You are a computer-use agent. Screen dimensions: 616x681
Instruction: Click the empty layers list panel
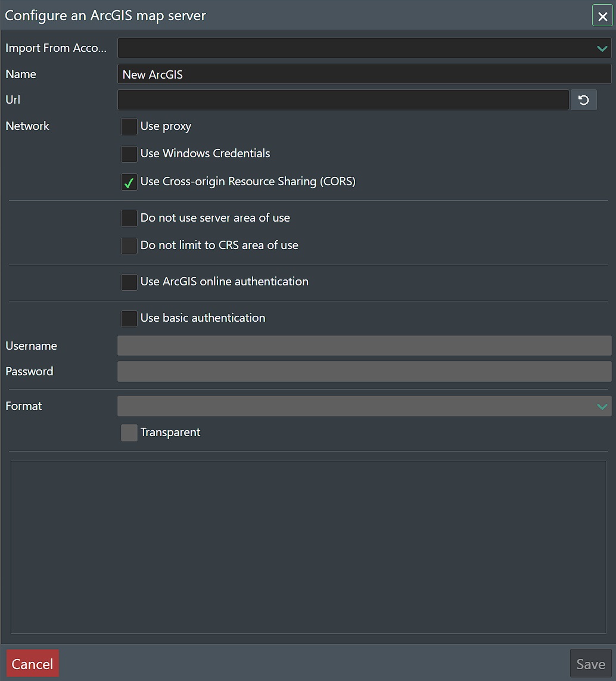308,547
